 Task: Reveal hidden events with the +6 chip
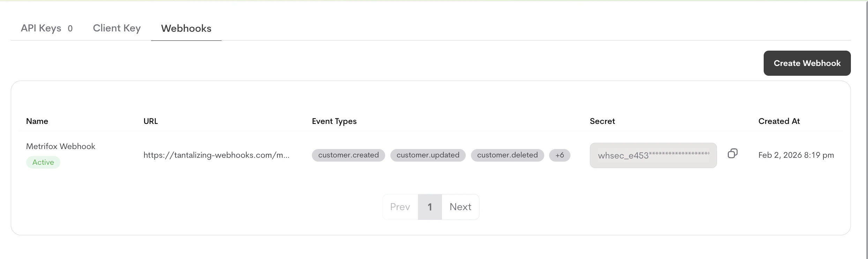click(x=560, y=155)
